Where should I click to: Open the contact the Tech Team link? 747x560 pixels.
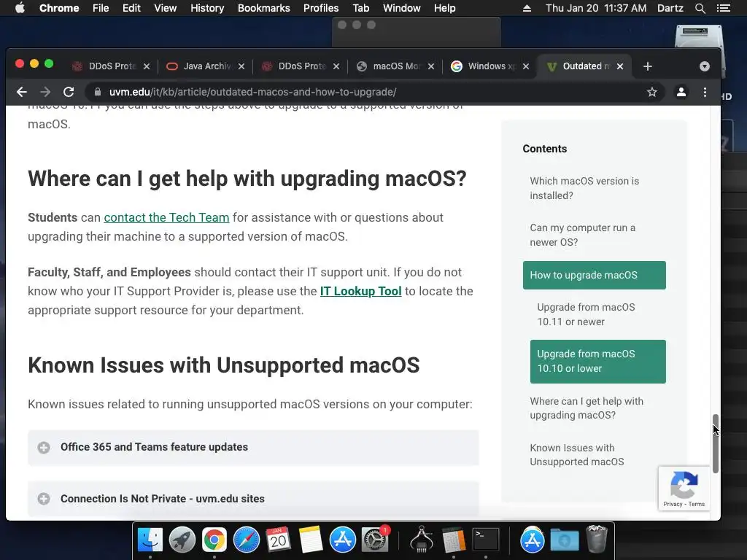click(x=167, y=217)
